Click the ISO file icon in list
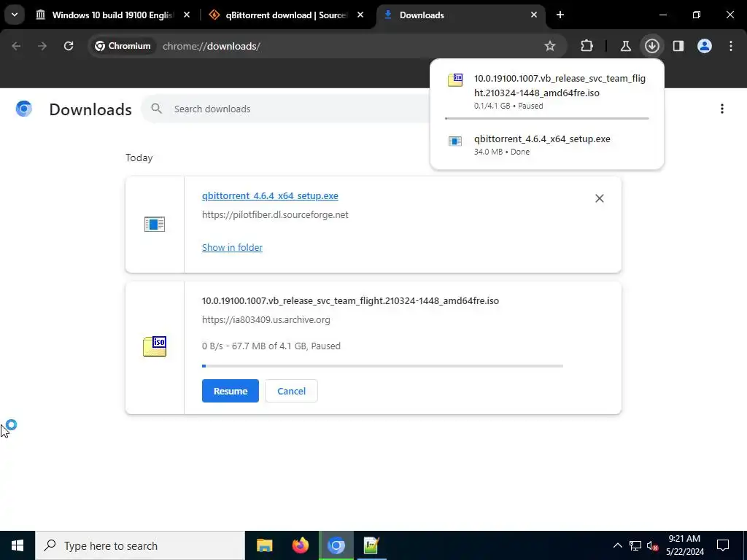Image resolution: width=747 pixels, height=560 pixels. click(x=155, y=346)
